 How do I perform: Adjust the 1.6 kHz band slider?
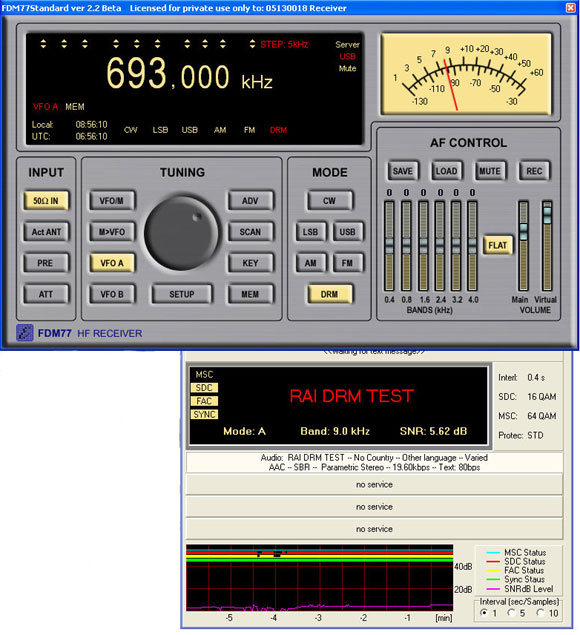[x=423, y=245]
